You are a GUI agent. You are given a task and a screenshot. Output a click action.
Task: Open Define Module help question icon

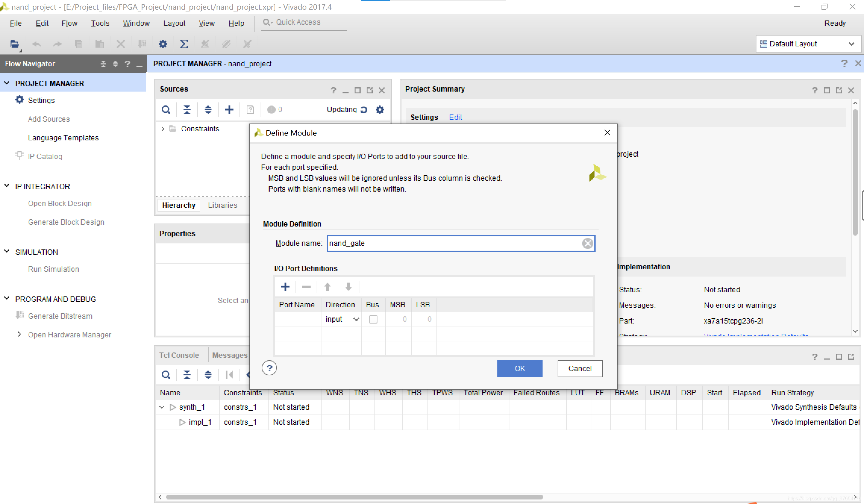point(270,368)
